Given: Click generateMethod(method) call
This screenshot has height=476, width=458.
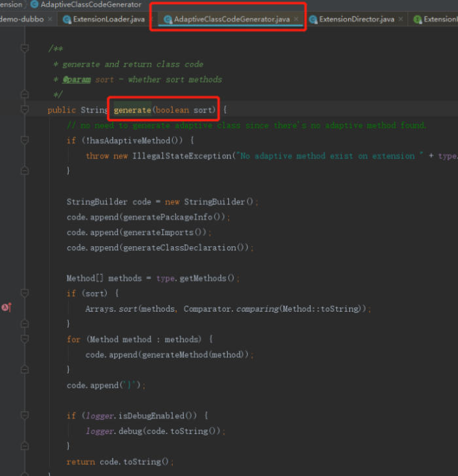Looking at the screenshot, I should click(x=193, y=355).
